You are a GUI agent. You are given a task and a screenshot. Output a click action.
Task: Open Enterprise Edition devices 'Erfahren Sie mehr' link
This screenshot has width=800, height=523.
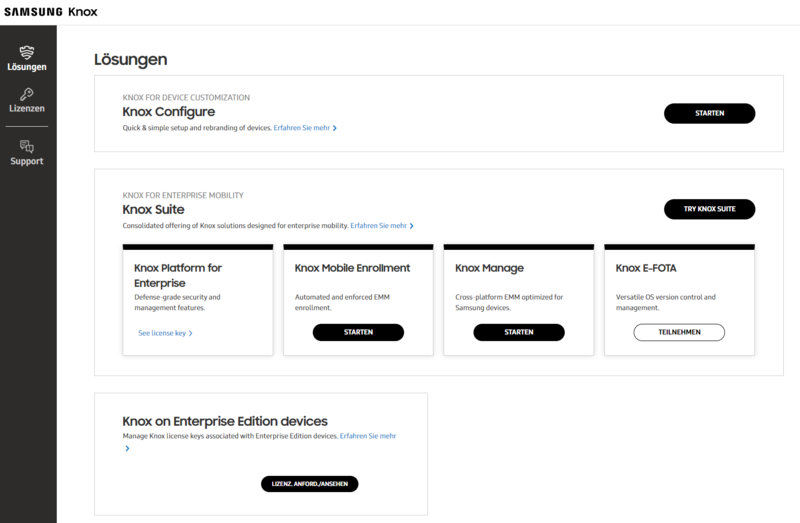[368, 436]
